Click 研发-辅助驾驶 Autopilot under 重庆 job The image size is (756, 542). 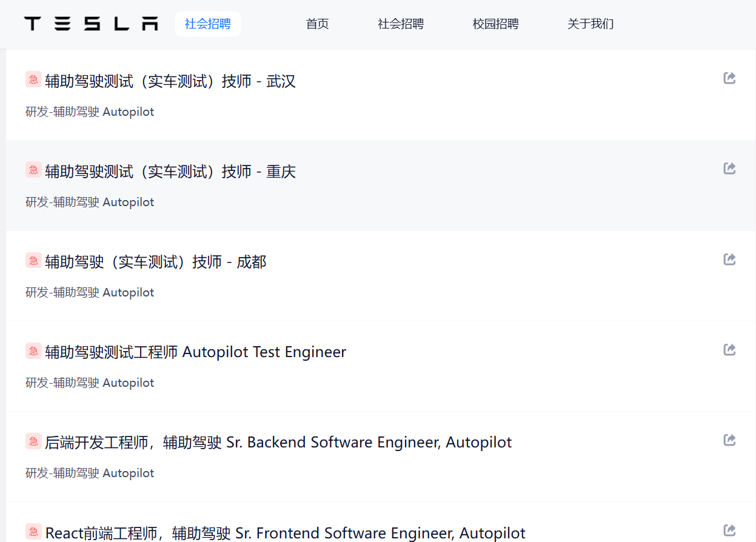point(90,202)
